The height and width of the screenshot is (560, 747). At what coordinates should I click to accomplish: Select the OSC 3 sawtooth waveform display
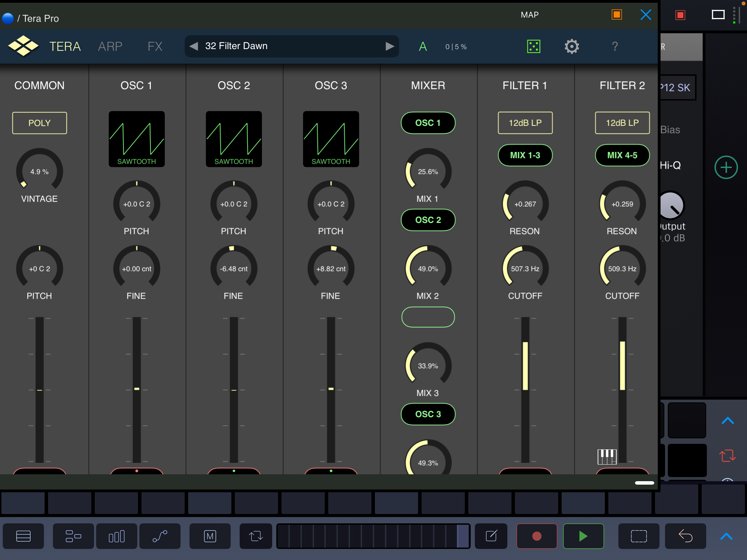[x=331, y=139]
